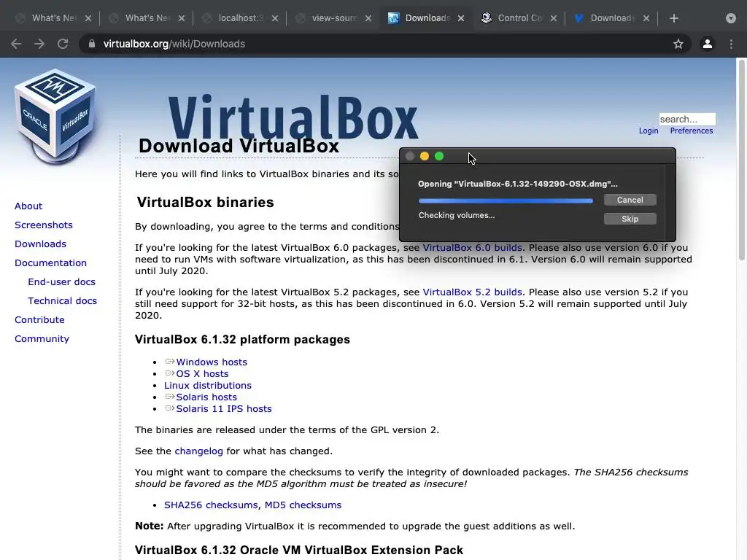Cancel opening the VirtualBox dmg
The width and height of the screenshot is (747, 560).
click(x=630, y=200)
